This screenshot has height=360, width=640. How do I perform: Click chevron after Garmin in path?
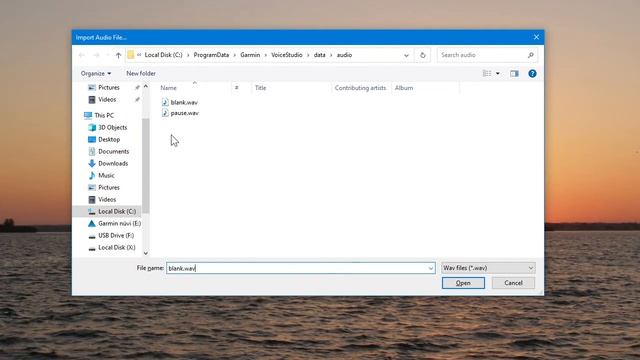(266, 55)
